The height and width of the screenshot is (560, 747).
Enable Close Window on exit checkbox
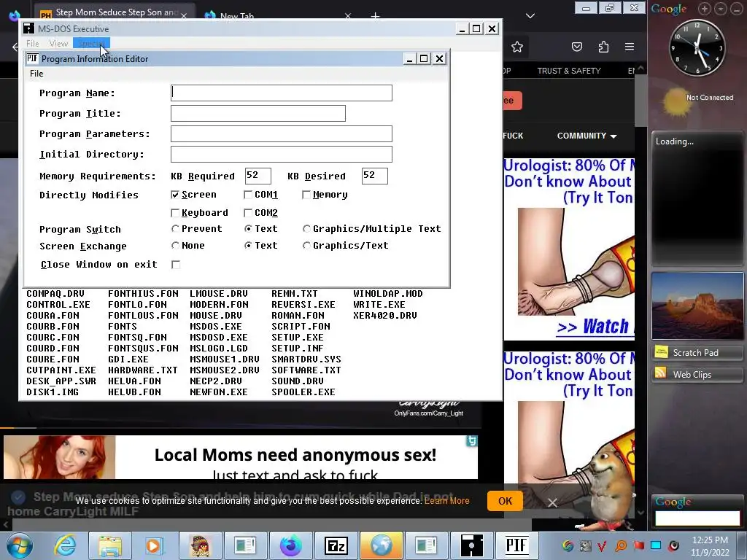[x=176, y=265]
